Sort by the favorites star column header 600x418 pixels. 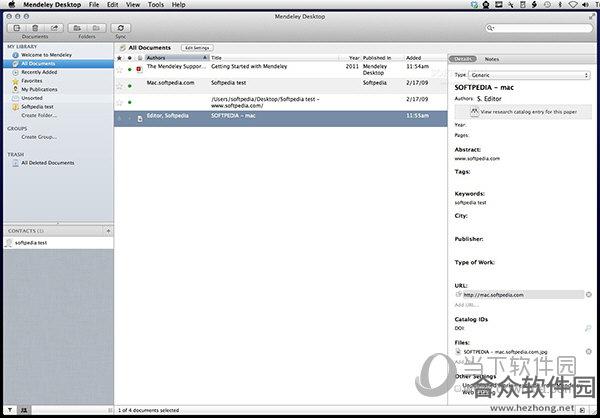119,58
